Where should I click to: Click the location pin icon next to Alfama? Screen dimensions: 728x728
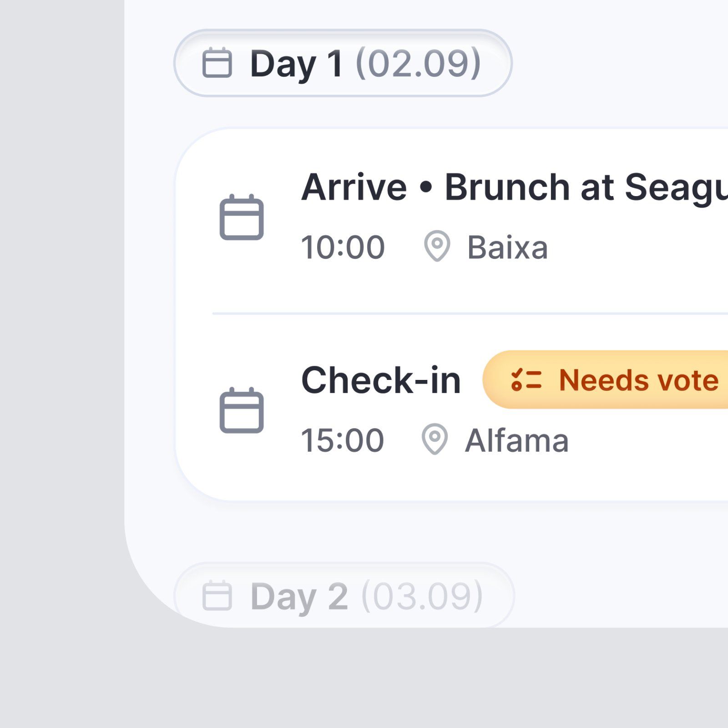click(x=435, y=439)
